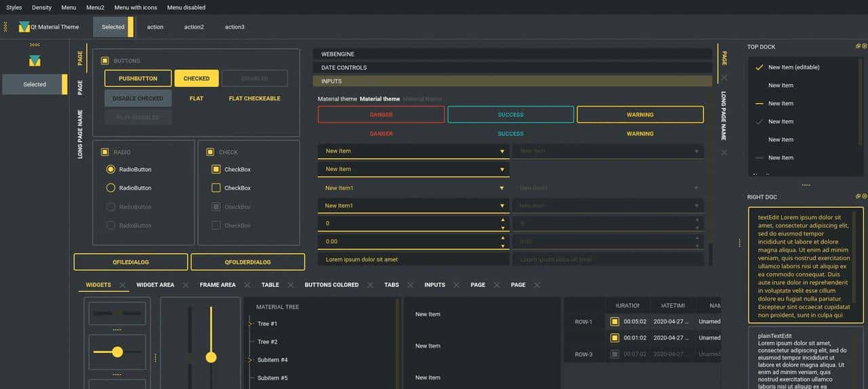Open the first New Item combo box
This screenshot has height=389, width=868.
coord(413,151)
